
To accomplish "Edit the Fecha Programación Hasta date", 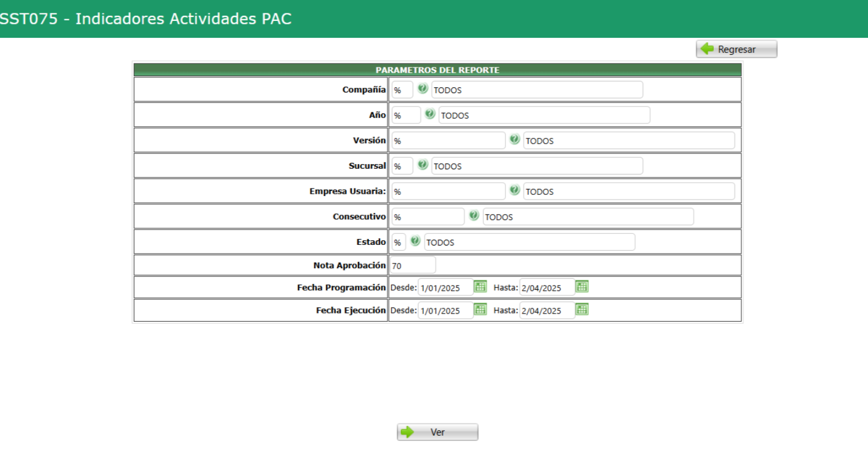I will click(x=547, y=287).
